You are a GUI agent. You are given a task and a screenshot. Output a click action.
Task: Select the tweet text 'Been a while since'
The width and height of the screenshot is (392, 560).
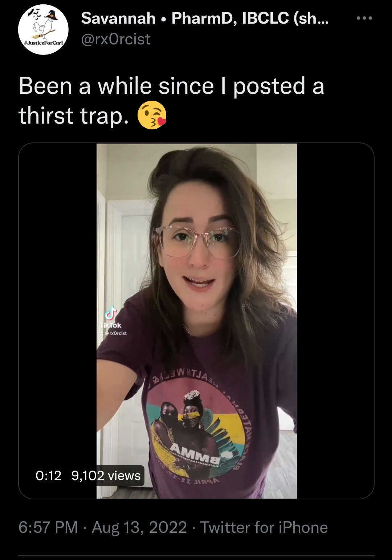coord(116,86)
